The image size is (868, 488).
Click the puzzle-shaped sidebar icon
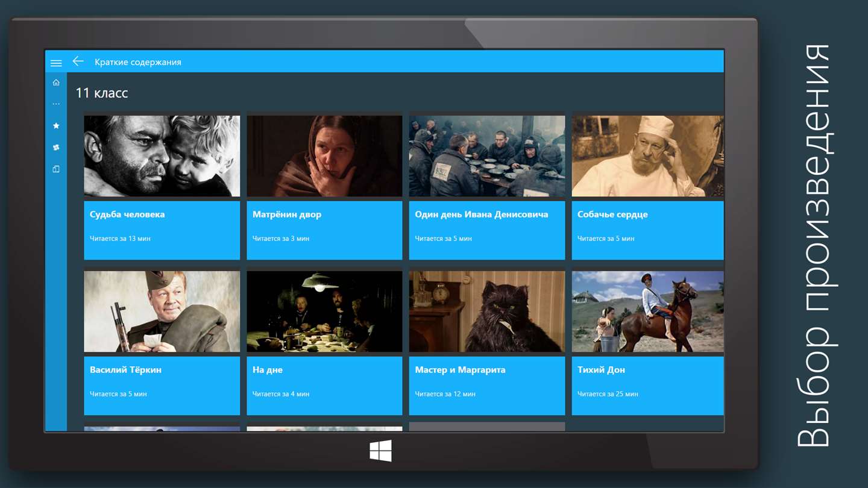point(56,148)
